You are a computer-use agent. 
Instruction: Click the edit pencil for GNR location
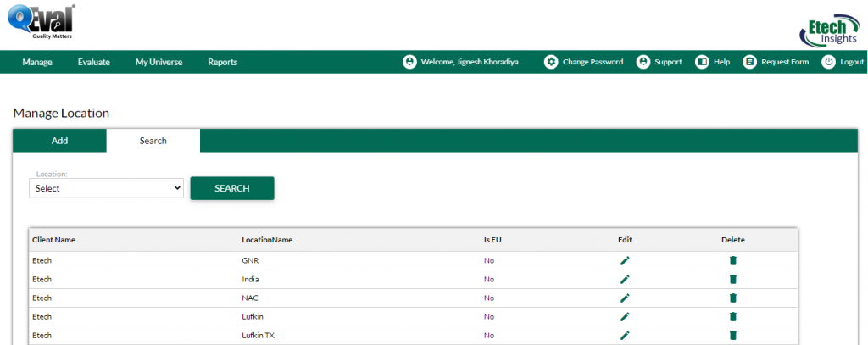click(625, 261)
